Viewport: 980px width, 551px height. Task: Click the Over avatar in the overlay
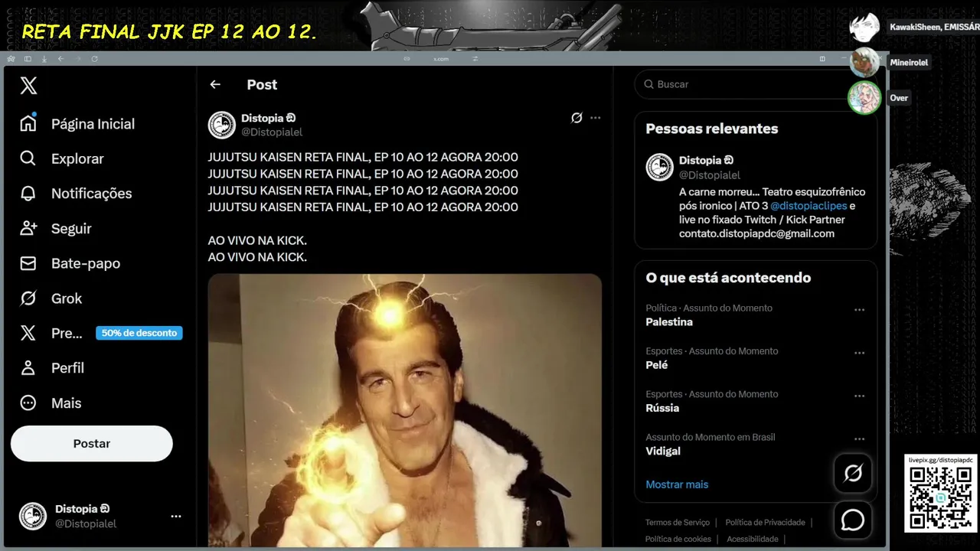click(x=864, y=98)
